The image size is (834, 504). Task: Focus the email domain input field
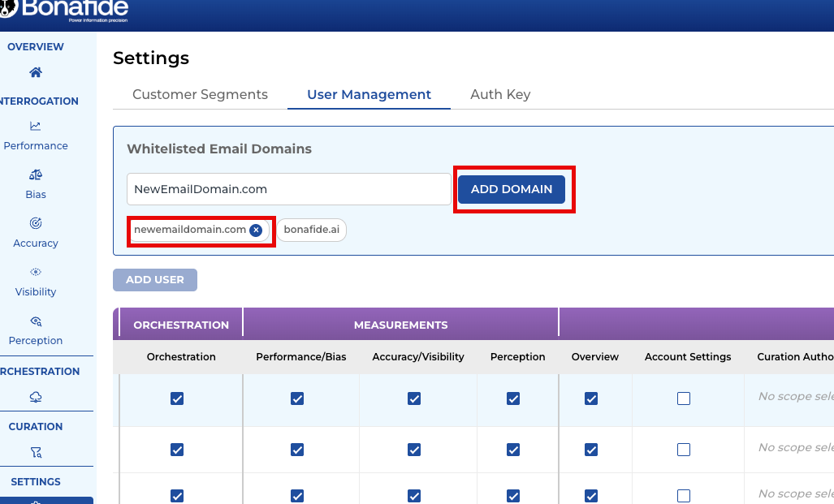(288, 189)
